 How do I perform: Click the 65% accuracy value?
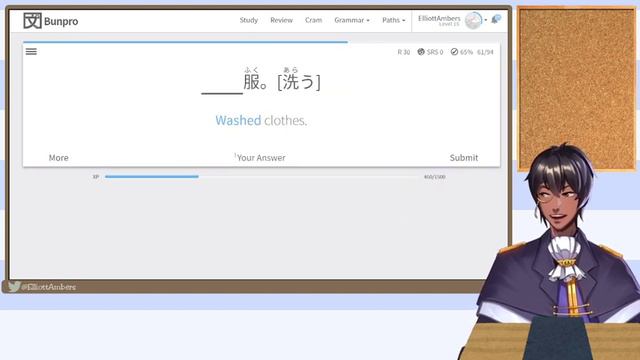point(467,52)
